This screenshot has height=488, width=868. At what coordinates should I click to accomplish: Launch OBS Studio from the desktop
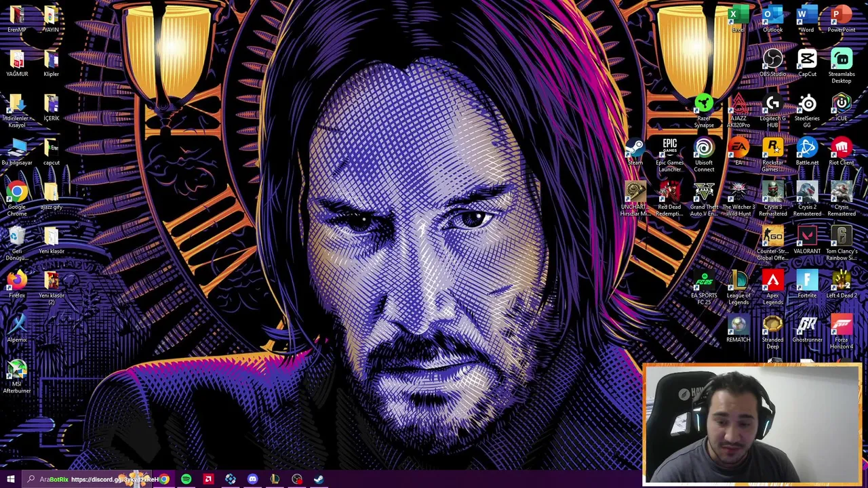click(x=772, y=63)
